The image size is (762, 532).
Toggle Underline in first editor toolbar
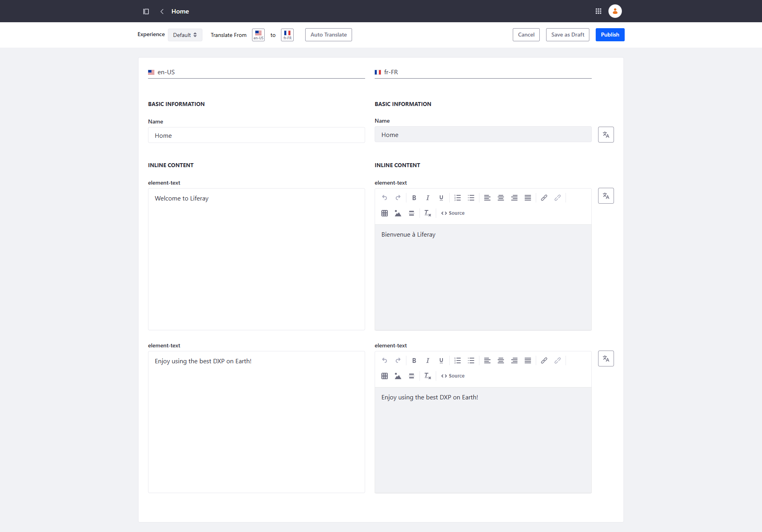point(441,198)
